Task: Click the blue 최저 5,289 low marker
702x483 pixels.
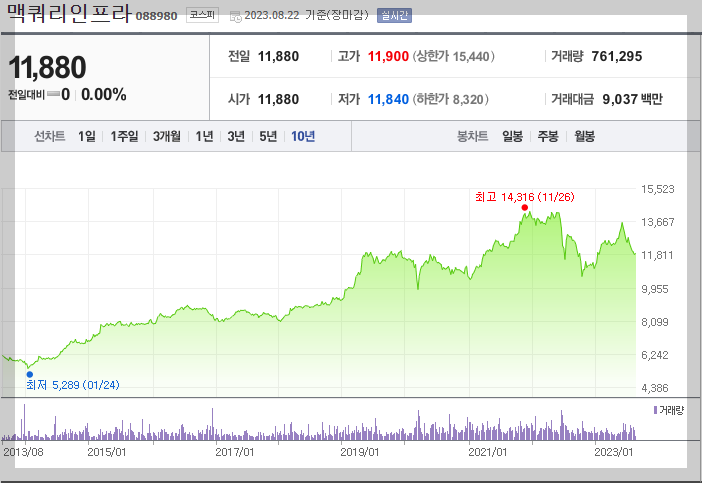Action: pyautogui.click(x=30, y=374)
